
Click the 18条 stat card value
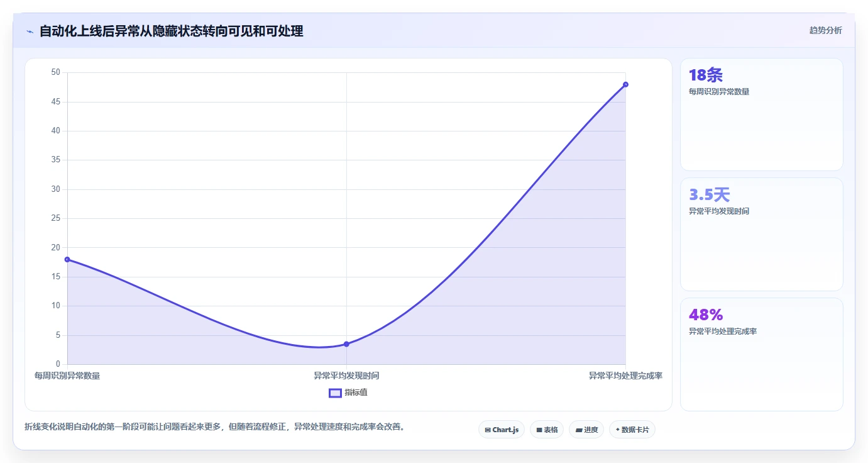pos(706,75)
